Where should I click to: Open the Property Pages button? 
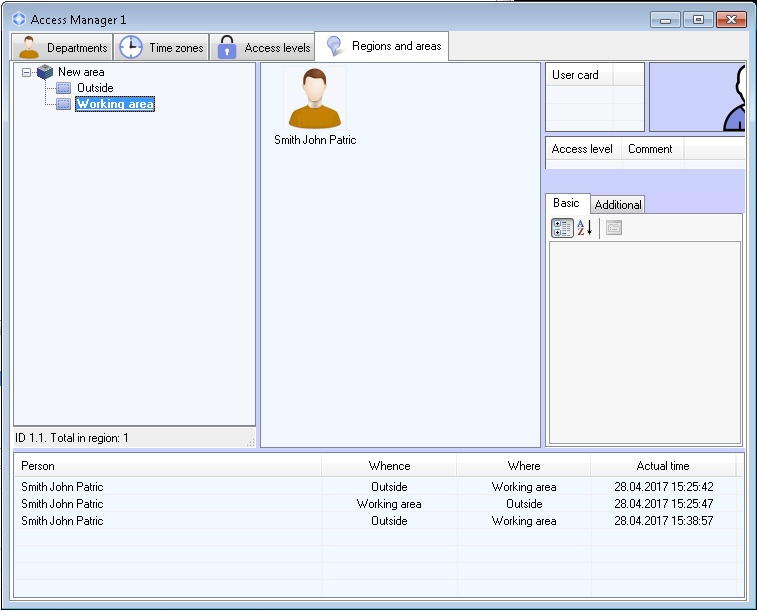(x=614, y=228)
